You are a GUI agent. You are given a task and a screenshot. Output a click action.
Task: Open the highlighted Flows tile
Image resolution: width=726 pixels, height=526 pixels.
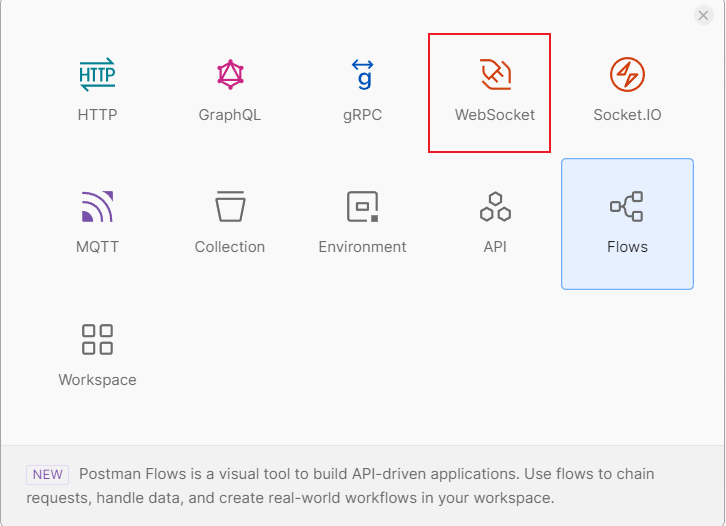point(627,224)
